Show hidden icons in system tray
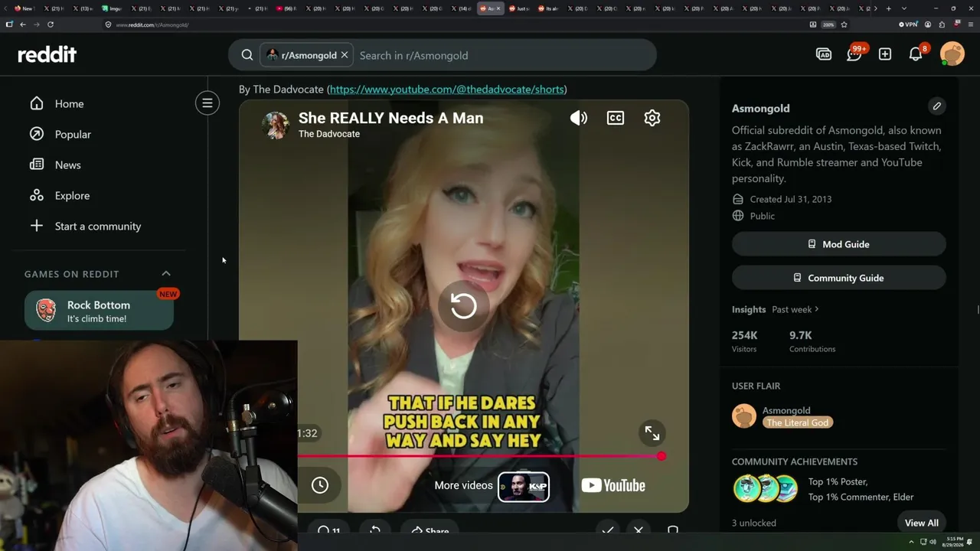 pyautogui.click(x=911, y=542)
